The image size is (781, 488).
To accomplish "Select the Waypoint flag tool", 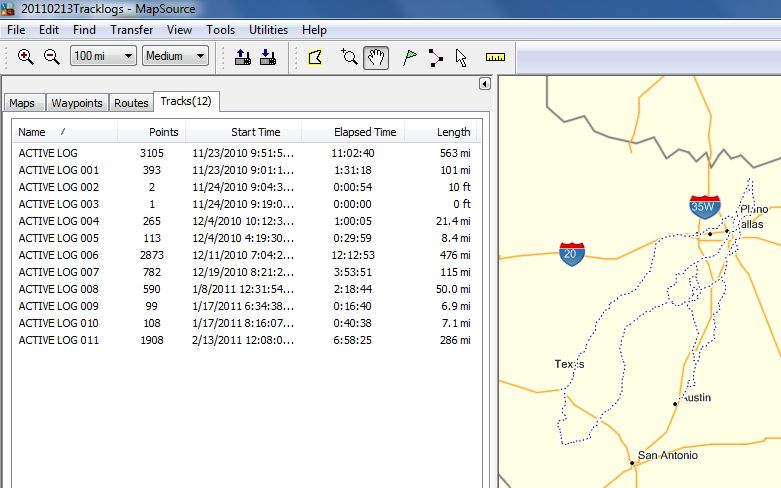I will point(409,58).
